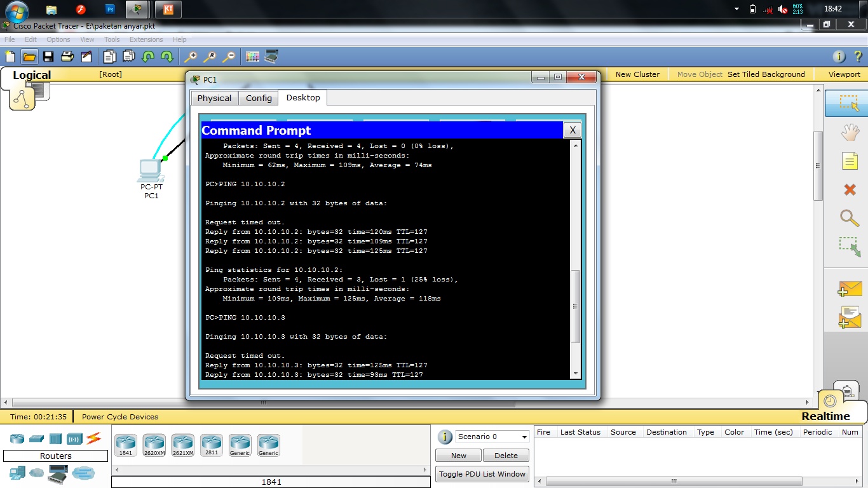The width and height of the screenshot is (868, 488).
Task: Click scenario info i button
Action: pos(445,437)
